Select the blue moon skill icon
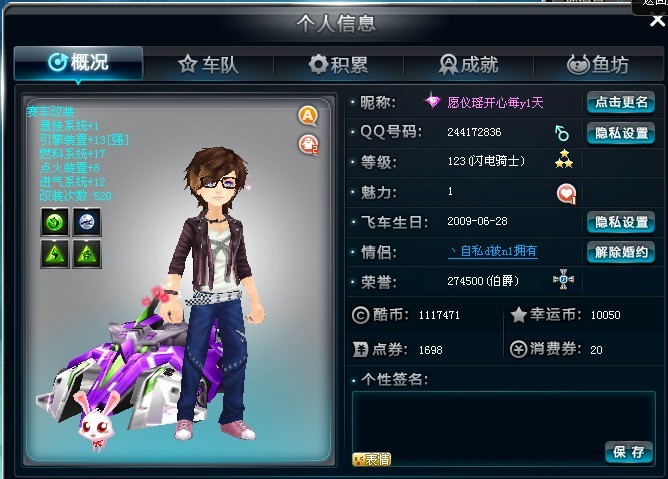The width and height of the screenshot is (668, 479). [87, 222]
